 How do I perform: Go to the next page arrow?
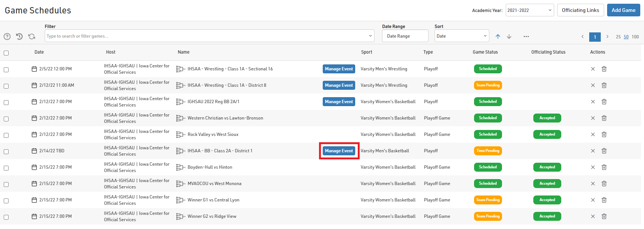(607, 36)
